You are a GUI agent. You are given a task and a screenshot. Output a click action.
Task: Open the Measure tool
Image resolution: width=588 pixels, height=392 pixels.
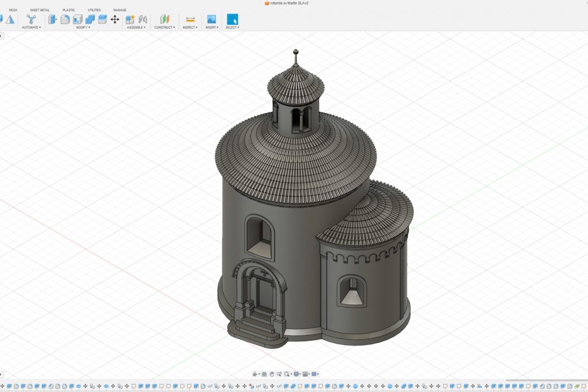[190, 19]
